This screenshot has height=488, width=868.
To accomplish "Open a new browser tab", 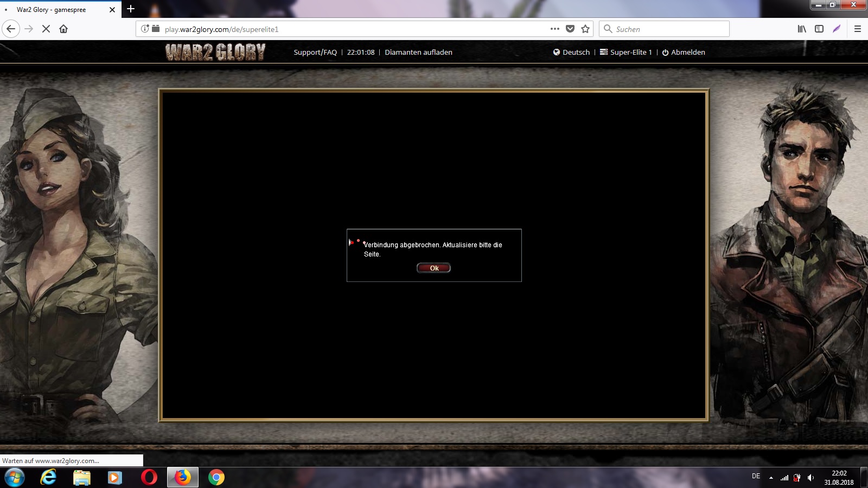I will click(x=131, y=9).
